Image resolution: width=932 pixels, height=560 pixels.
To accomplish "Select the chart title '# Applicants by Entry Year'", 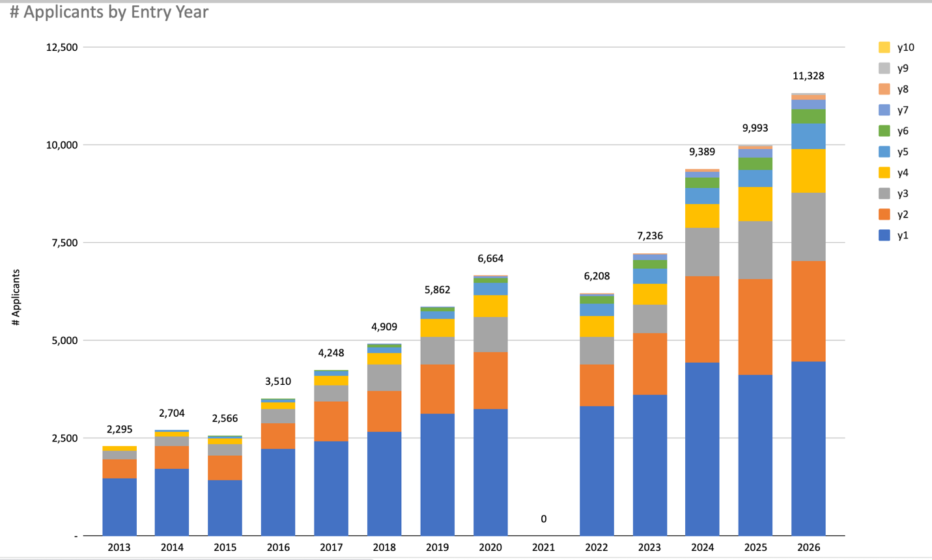I will [x=109, y=12].
